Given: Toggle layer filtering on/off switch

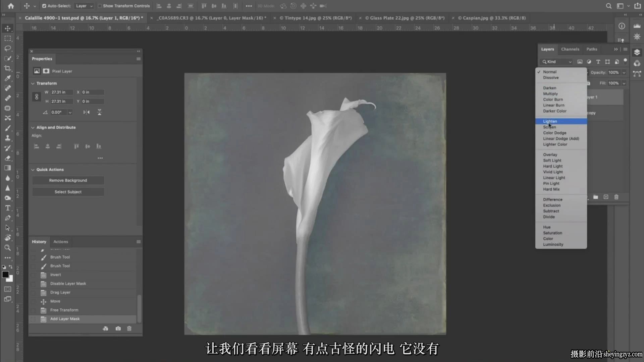Looking at the screenshot, I should point(625,61).
